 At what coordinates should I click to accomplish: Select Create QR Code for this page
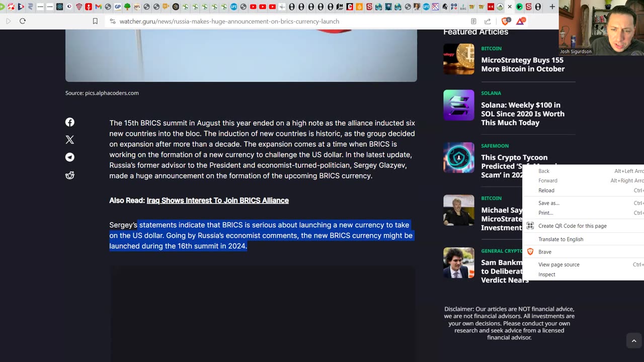point(583,226)
